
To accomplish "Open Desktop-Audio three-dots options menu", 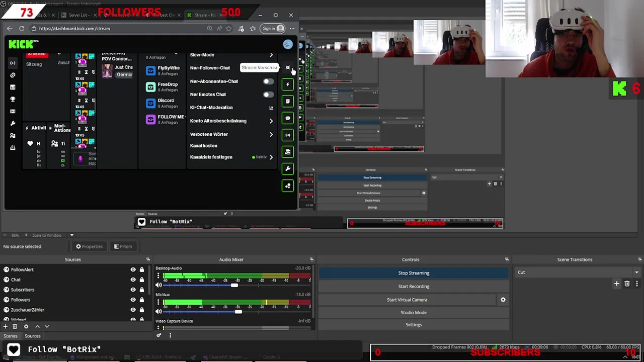I will (158, 276).
